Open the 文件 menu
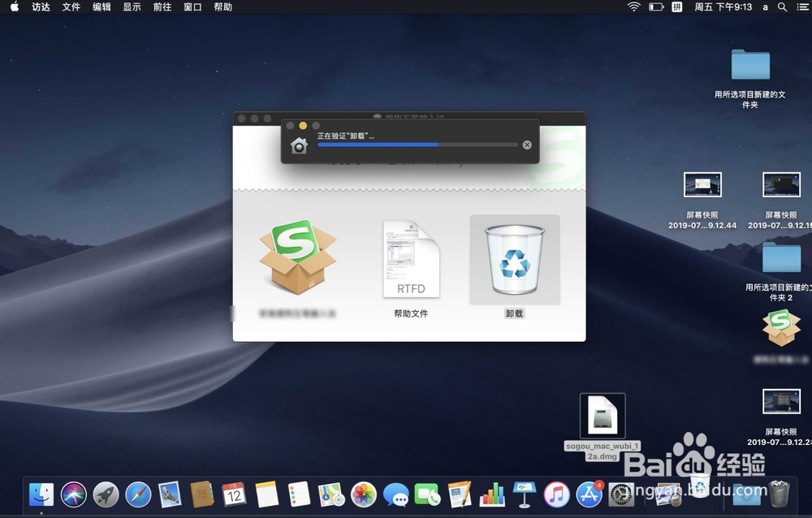 coord(71,6)
